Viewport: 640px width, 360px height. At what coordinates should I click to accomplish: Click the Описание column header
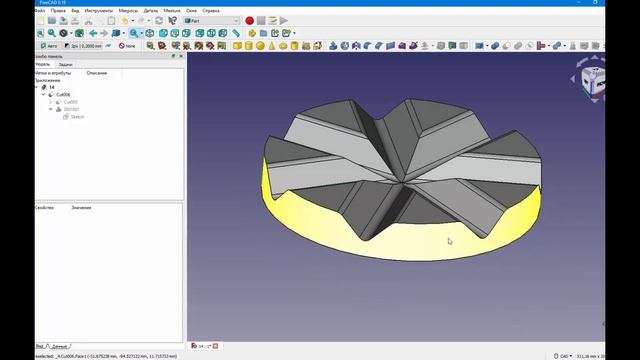97,73
